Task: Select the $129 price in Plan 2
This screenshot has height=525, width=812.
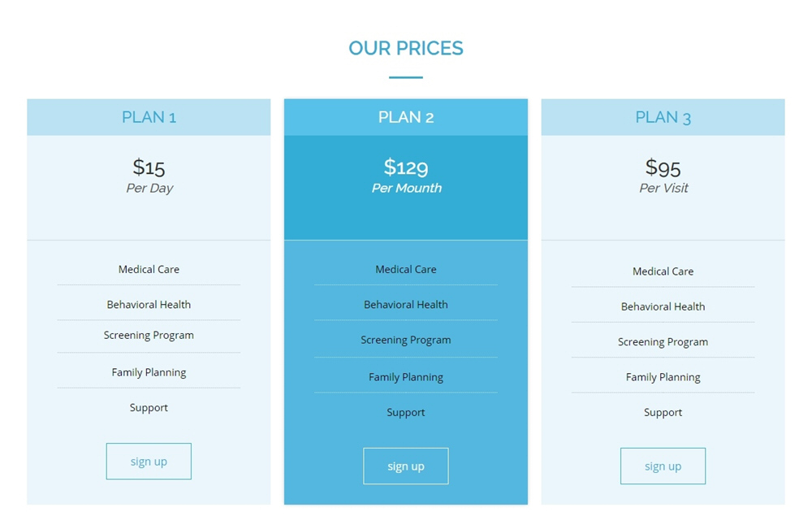Action: (x=406, y=167)
